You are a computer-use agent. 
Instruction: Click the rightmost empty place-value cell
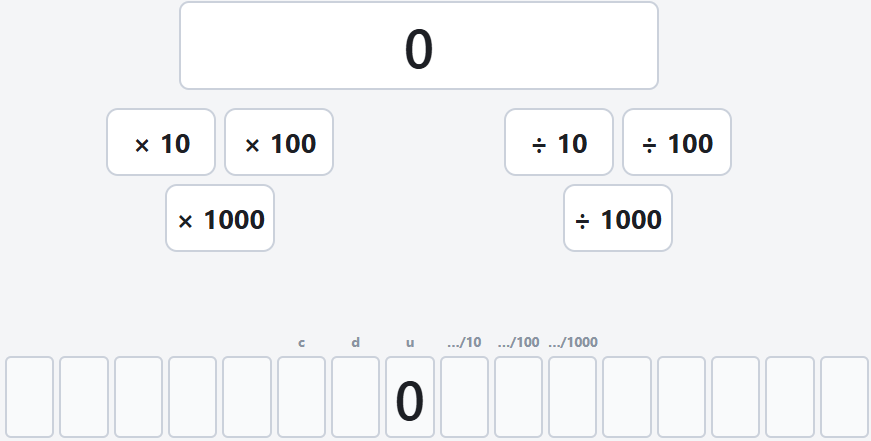point(844,397)
